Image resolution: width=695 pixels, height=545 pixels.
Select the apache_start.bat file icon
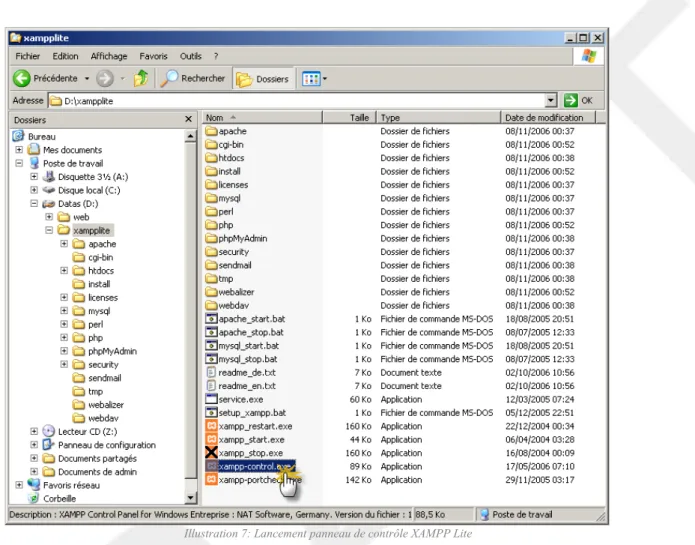tap(211, 319)
